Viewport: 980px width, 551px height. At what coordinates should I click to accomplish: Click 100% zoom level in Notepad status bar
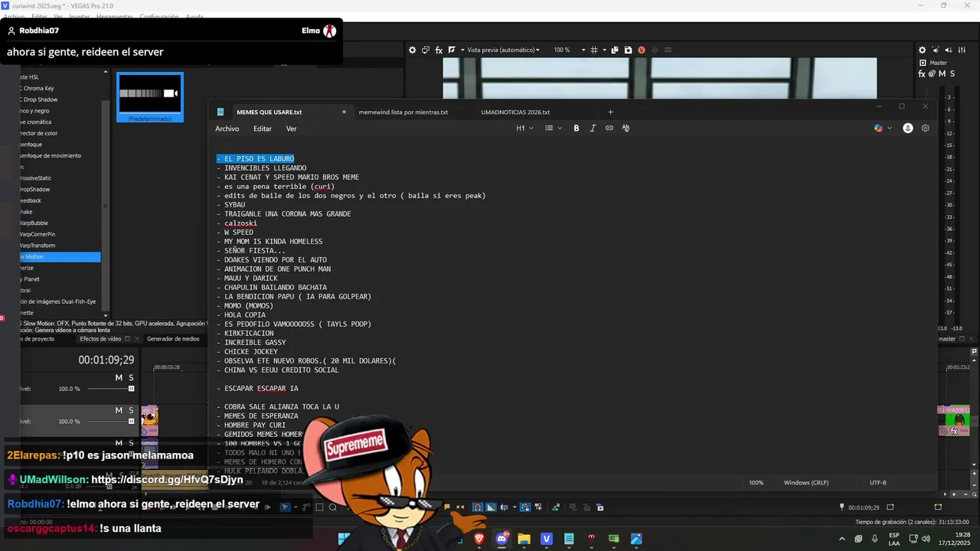point(756,483)
